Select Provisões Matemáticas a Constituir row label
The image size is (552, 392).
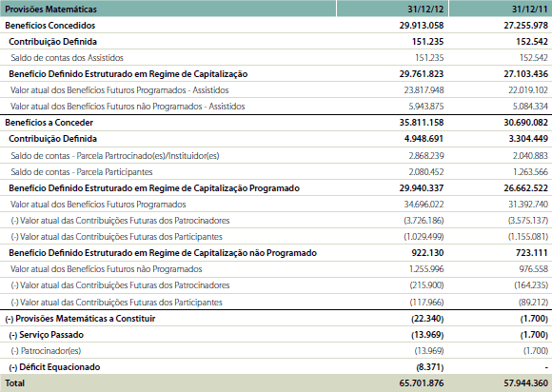click(80, 319)
